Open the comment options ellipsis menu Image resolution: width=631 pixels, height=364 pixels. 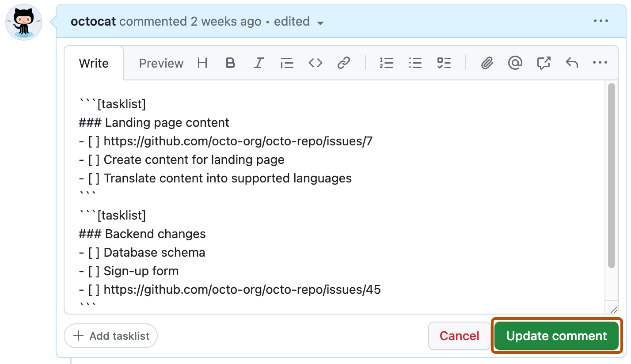point(601,21)
